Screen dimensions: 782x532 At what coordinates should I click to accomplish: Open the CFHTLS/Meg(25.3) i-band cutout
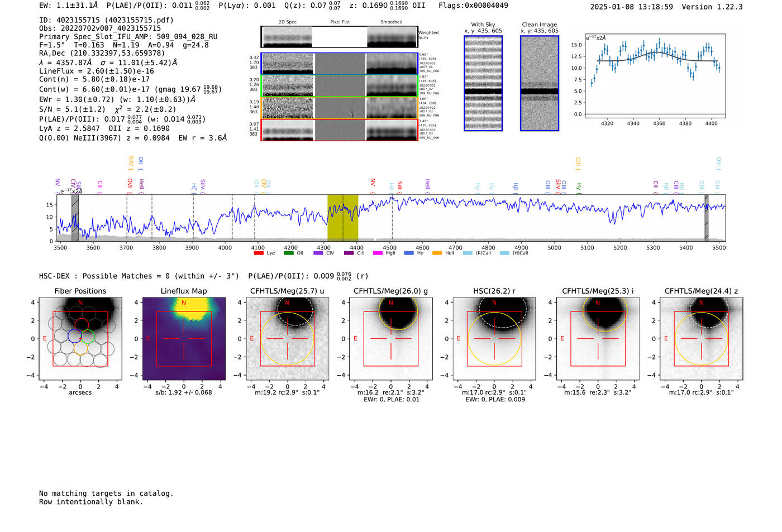[x=598, y=338]
